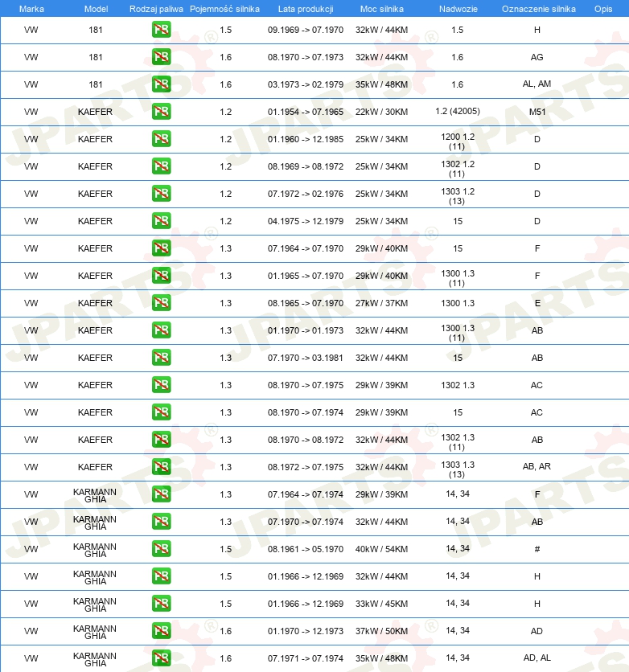Select the date cell '01.1970 -> 12.1973'
Image resolution: width=629 pixels, height=672 pixels.
tap(306, 631)
